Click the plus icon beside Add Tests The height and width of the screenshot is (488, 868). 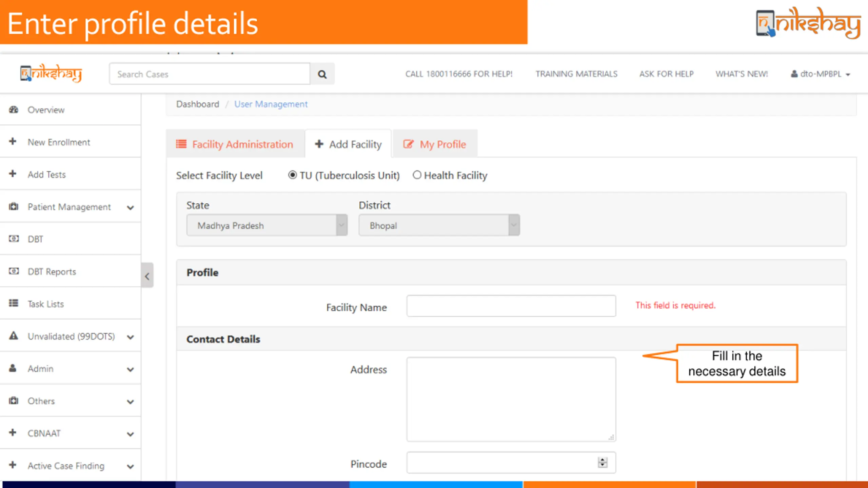click(13, 174)
